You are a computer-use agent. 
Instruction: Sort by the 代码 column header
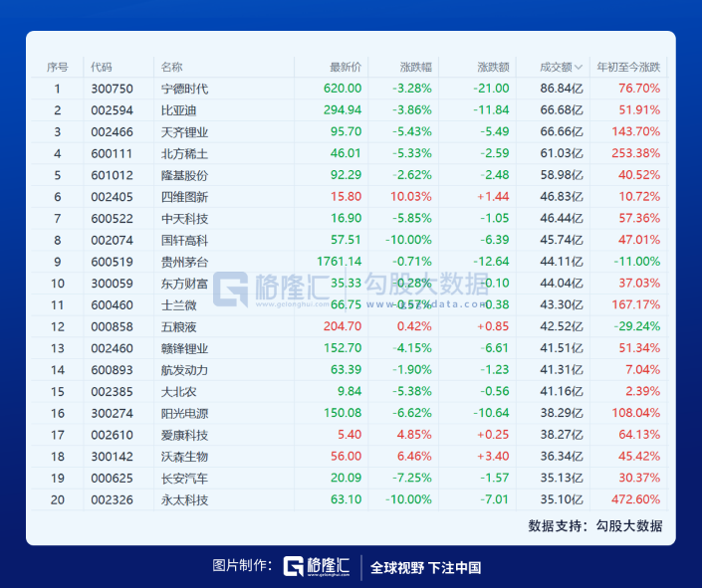pos(102,67)
